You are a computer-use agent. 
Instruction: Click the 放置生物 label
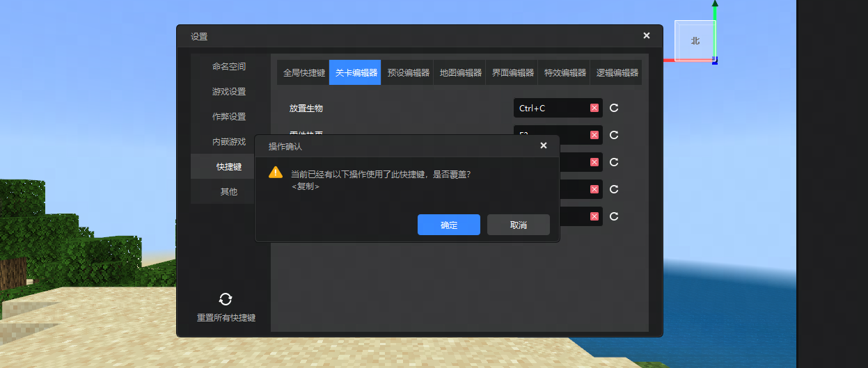[x=306, y=109]
